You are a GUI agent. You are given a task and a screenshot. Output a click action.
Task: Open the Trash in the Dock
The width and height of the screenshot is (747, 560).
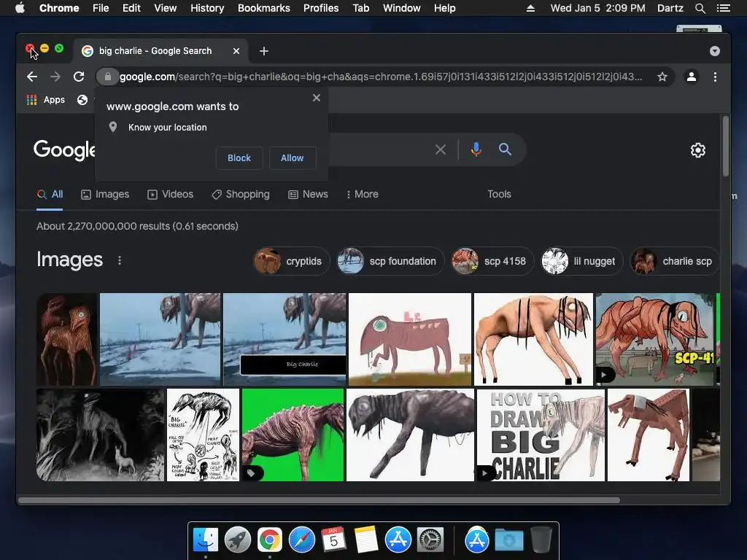541,540
